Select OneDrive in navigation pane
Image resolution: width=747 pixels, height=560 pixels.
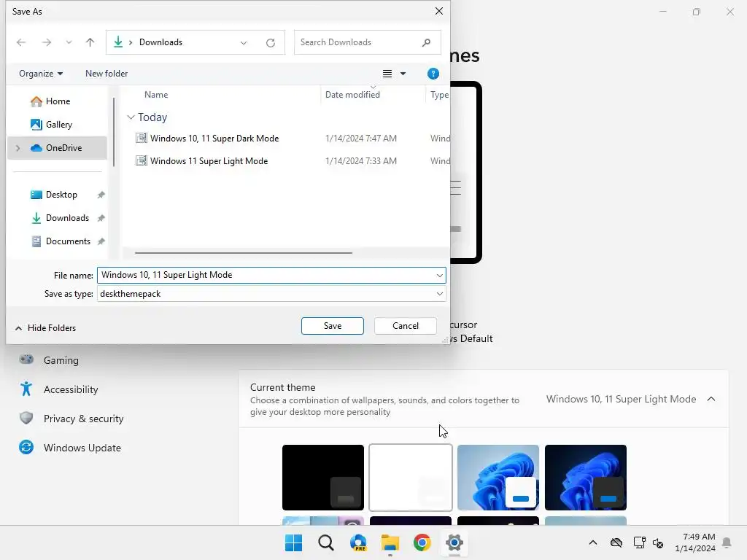57,147
